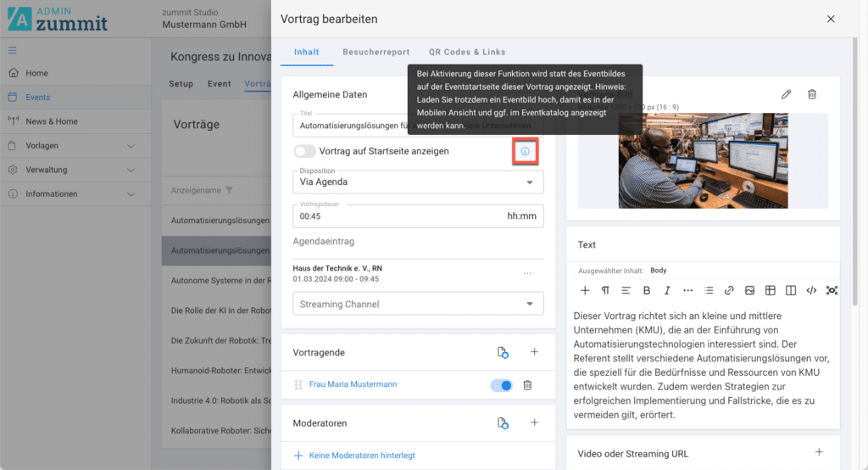Delete the event image with trash icon
The height and width of the screenshot is (470, 868).
(811, 94)
